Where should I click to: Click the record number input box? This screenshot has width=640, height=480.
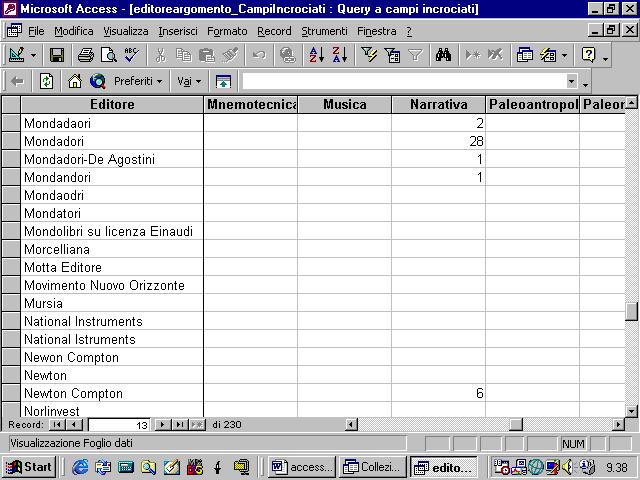tap(119, 425)
